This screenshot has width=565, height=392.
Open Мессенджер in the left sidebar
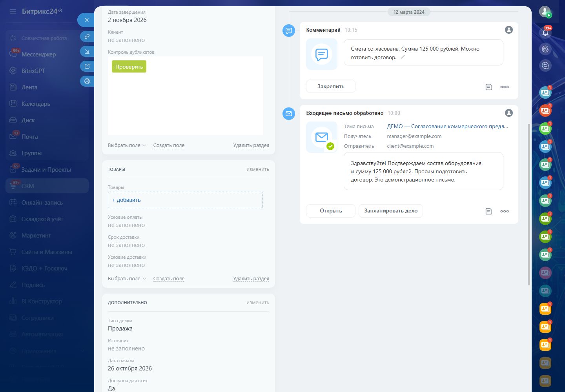coord(38,54)
